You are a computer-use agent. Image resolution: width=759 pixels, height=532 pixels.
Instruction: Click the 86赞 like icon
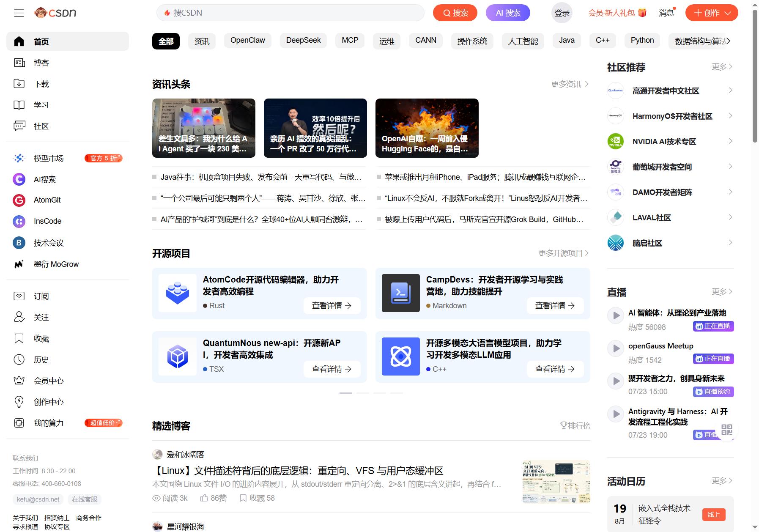point(204,498)
